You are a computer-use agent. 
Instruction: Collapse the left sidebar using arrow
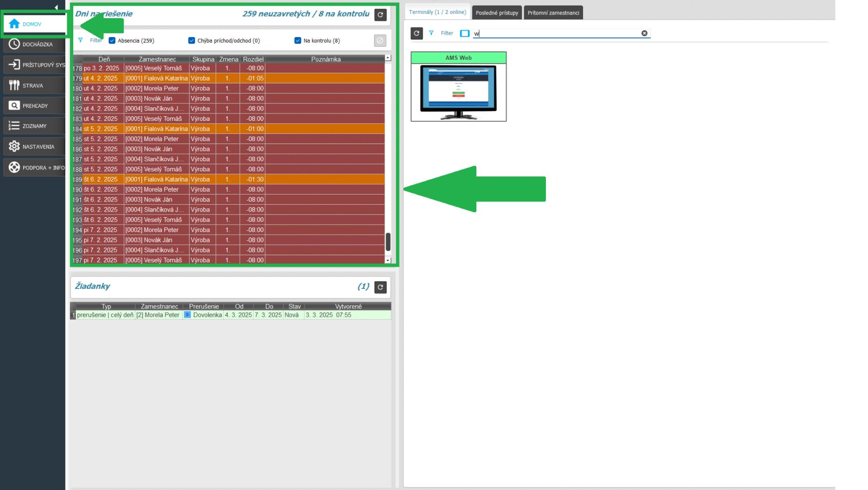coord(57,7)
